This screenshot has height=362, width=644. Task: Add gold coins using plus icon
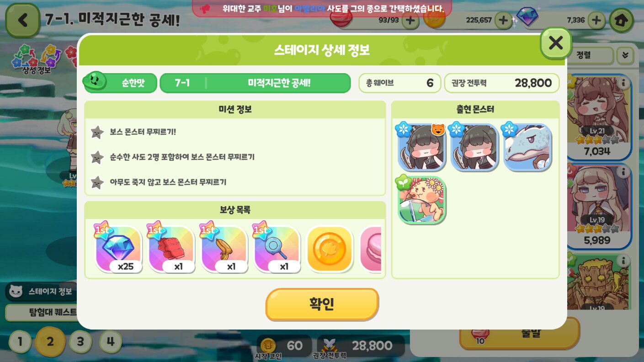tap(503, 20)
